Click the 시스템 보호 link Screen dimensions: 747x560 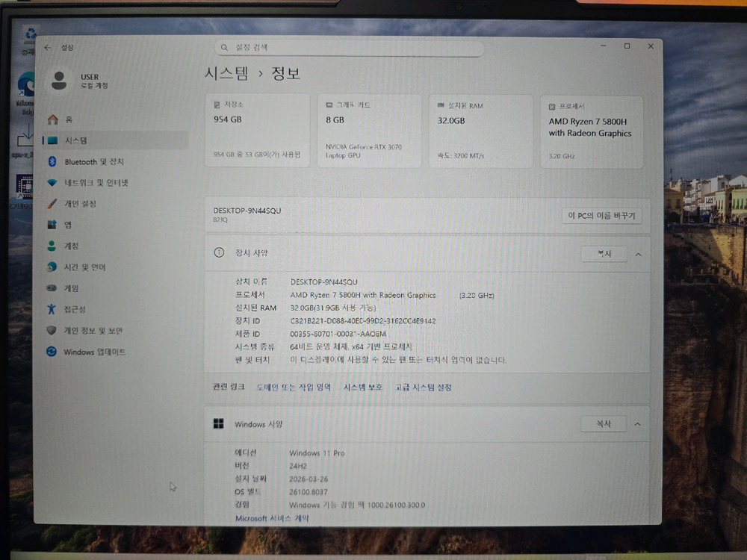pos(362,387)
